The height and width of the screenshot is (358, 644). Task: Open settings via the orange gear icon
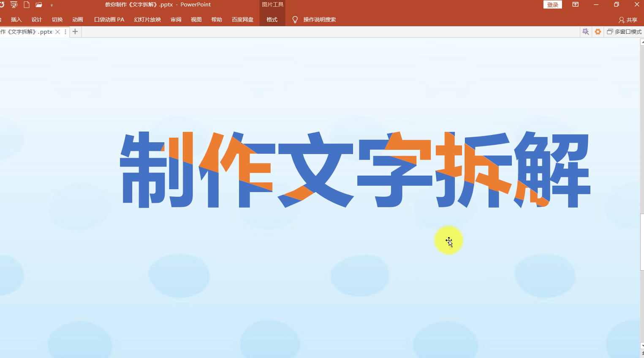pyautogui.click(x=598, y=32)
